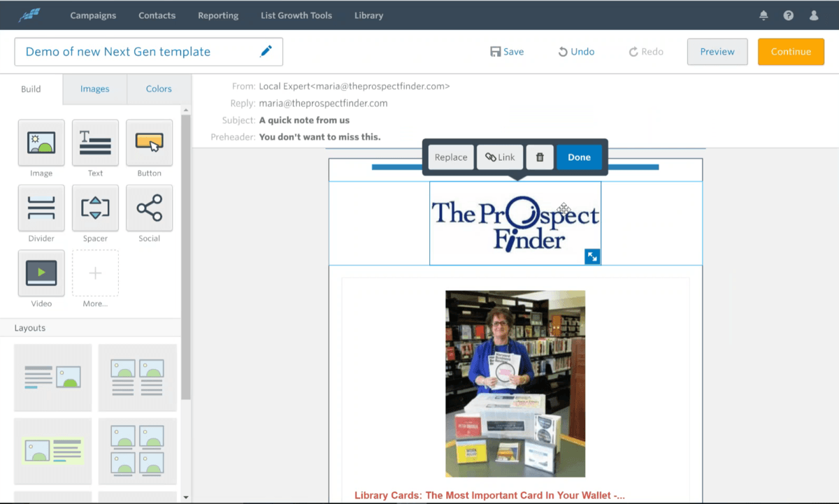The width and height of the screenshot is (839, 504).
Task: Select the Spacer block icon
Action: (x=95, y=208)
